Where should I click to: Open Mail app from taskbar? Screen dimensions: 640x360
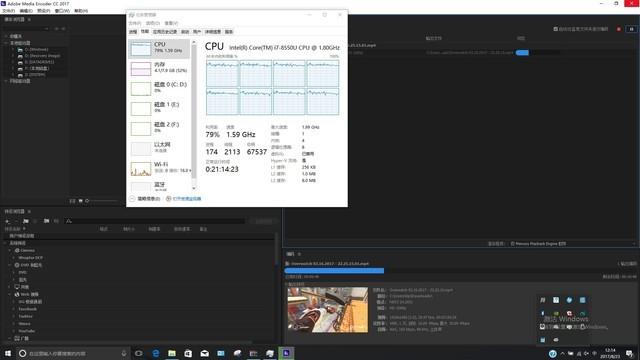point(204,353)
